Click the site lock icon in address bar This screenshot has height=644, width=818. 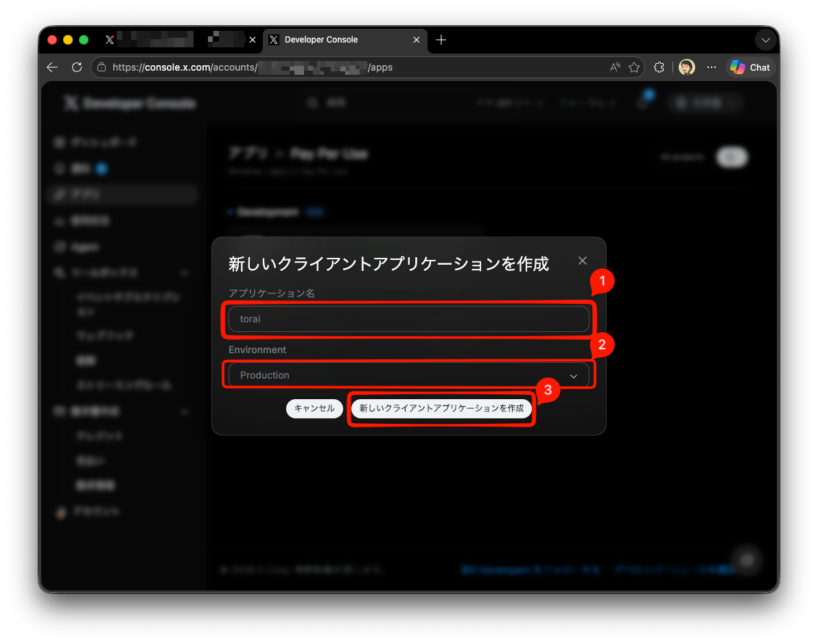pos(102,67)
